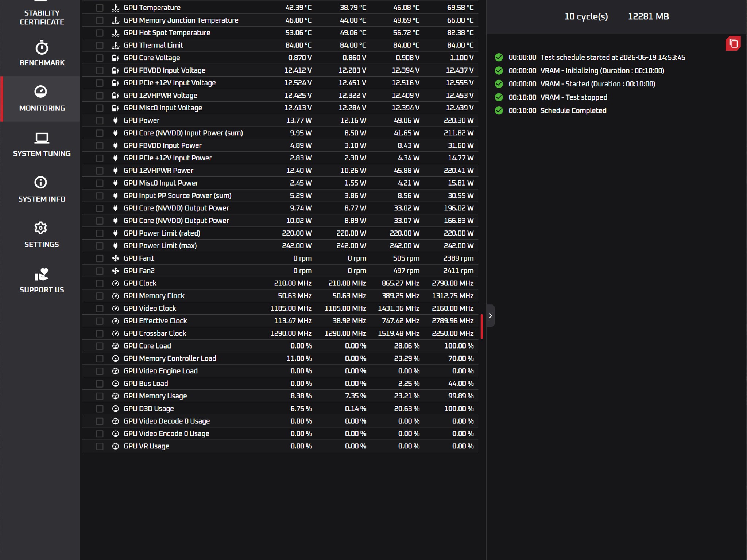Click plug icon of GPU 12VHPWR Power
The image size is (747, 560).
point(115,171)
